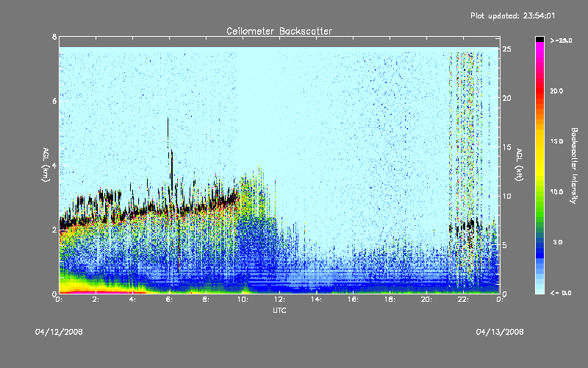Screen dimensions: 588x368
Task: Click the "5.0" colorbar label
Action: [x=558, y=242]
